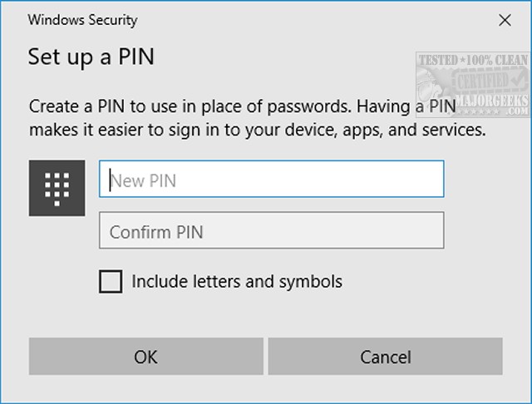532x404 pixels.
Task: Click the "Set up a PIN" heading
Action: (x=91, y=57)
